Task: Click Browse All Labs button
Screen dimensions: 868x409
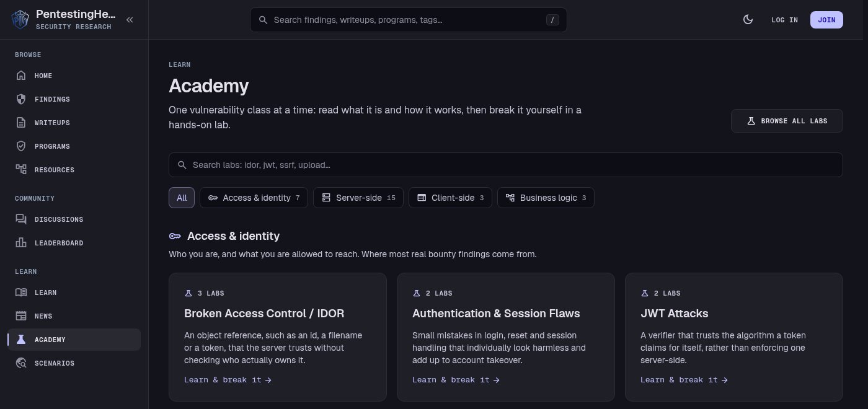Action: (787, 121)
